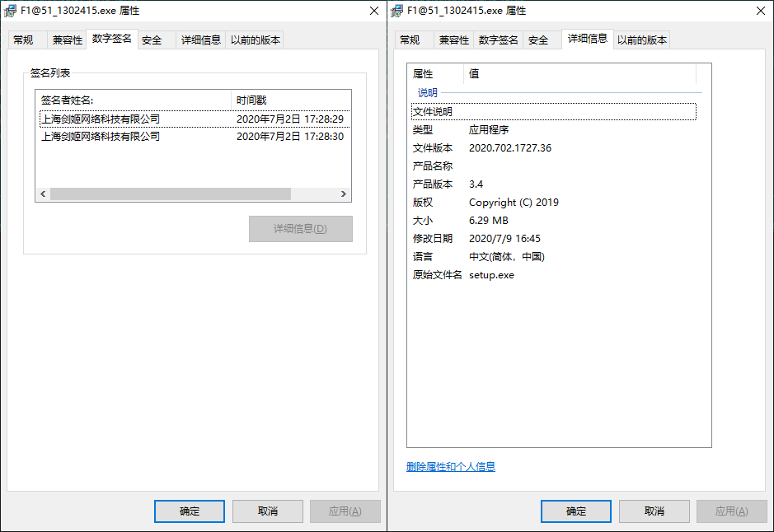
Task: Click the left scroll arrow under signature list
Action: [x=42, y=194]
